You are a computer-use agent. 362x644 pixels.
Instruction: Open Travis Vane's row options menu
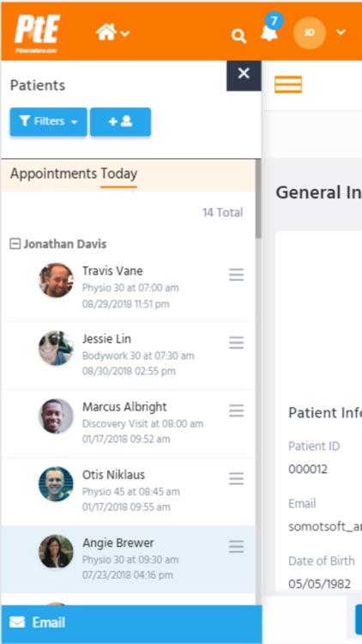237,275
